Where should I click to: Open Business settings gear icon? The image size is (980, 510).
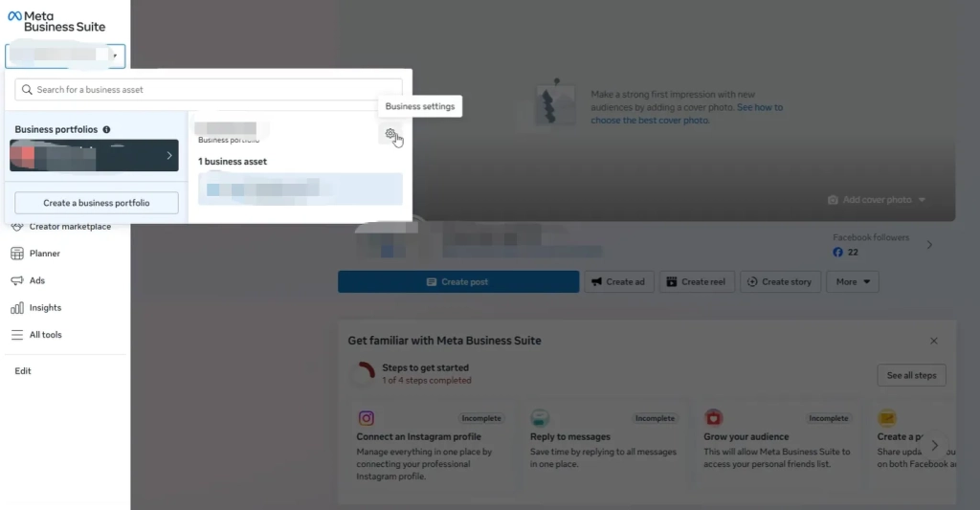[390, 134]
